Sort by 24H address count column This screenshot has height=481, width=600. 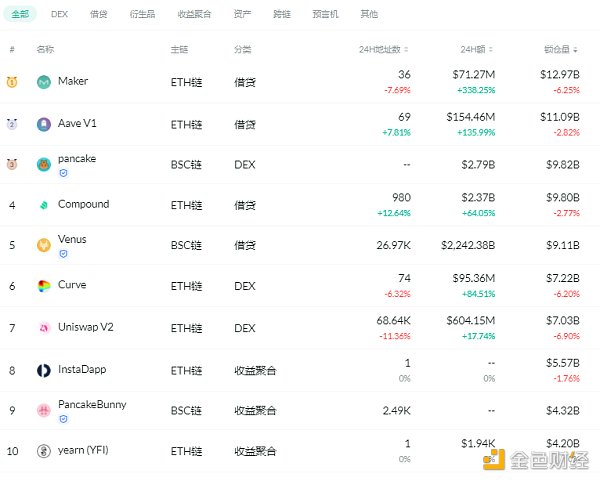pyautogui.click(x=384, y=49)
